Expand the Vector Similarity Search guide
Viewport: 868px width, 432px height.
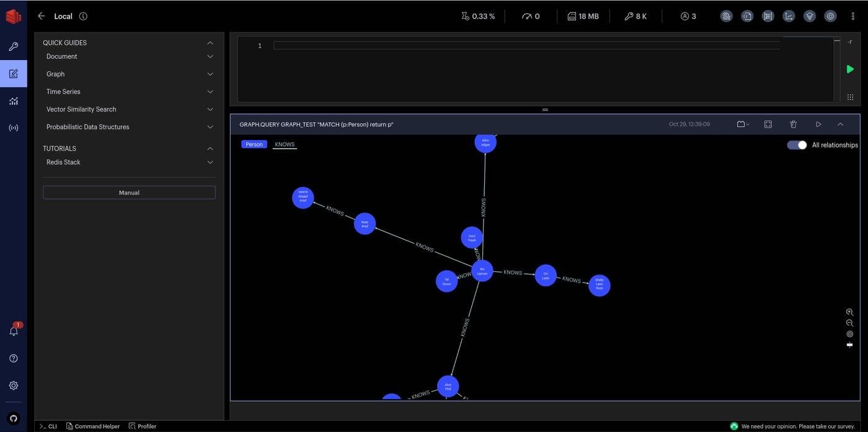point(128,109)
